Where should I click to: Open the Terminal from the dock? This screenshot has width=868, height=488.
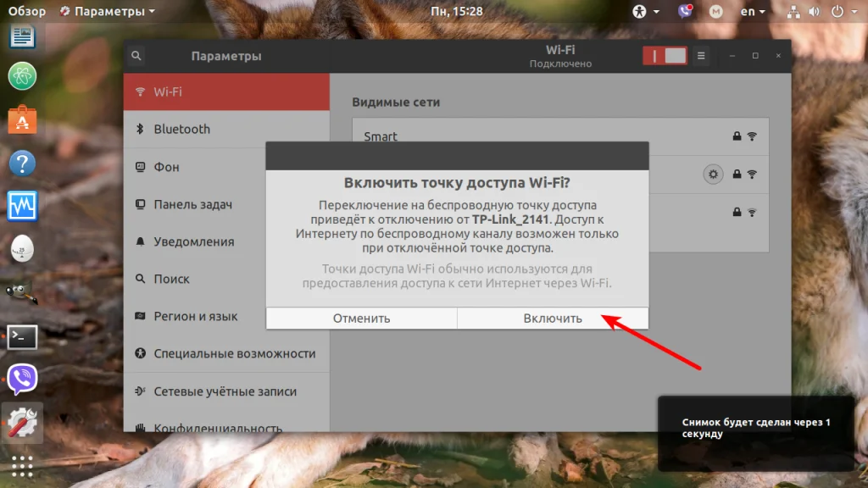coord(22,336)
